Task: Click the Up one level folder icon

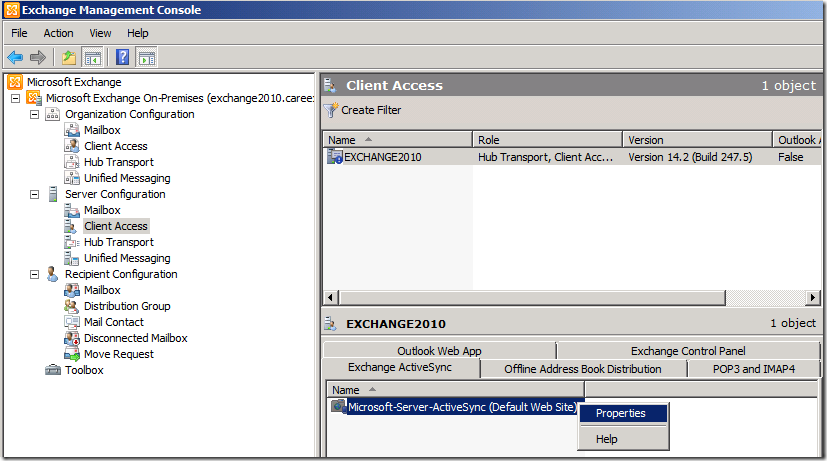Action: pyautogui.click(x=69, y=57)
